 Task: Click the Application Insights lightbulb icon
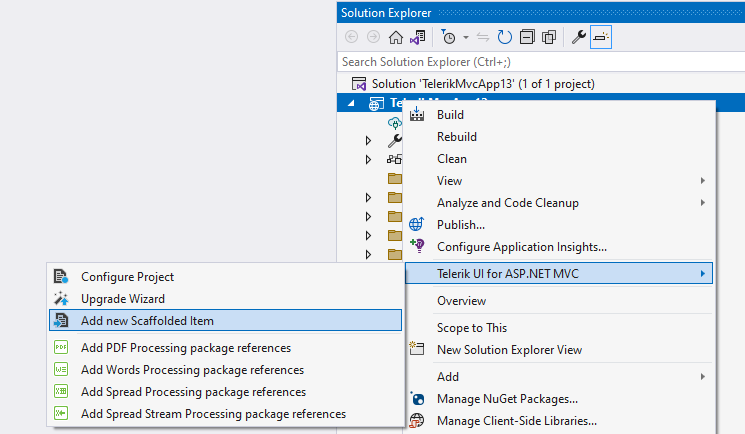point(418,246)
